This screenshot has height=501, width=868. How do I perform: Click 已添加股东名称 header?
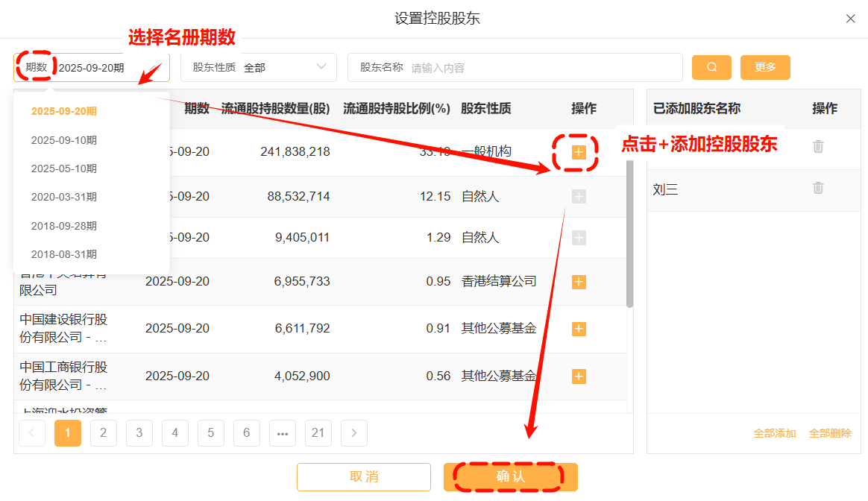(x=696, y=109)
